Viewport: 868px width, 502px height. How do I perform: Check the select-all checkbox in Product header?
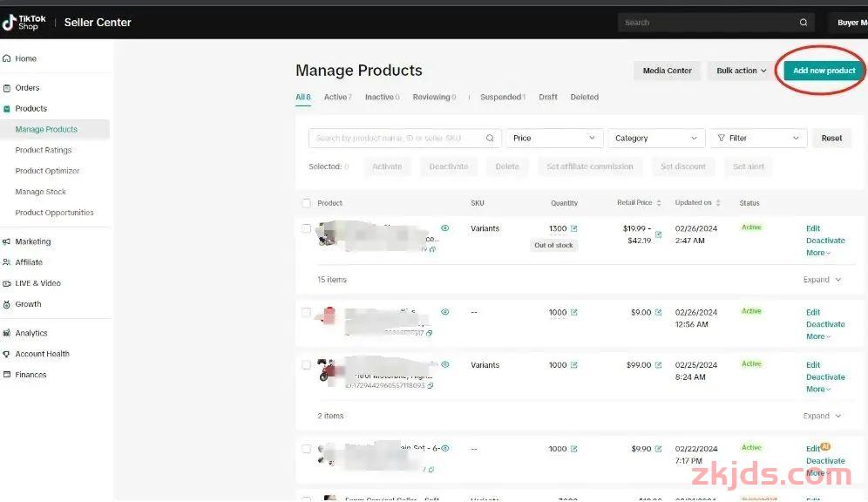(x=306, y=203)
